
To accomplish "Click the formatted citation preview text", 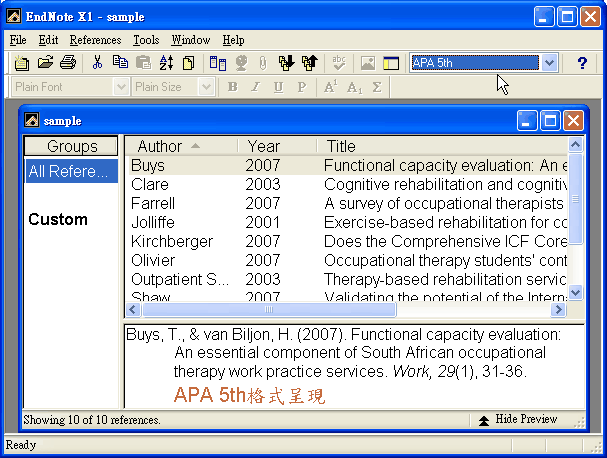I will point(344,353).
